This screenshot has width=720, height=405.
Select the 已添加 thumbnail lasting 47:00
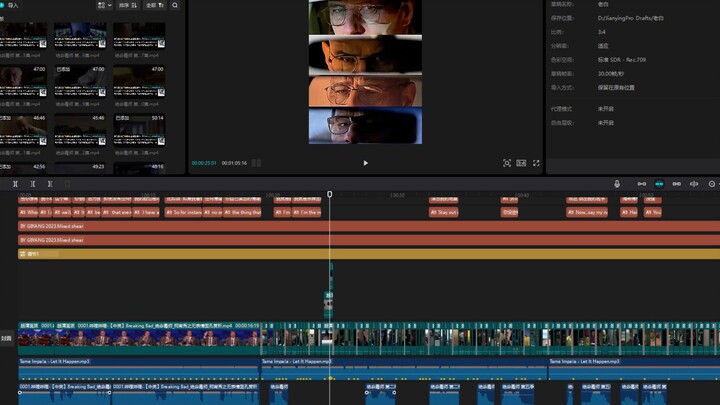[80, 81]
